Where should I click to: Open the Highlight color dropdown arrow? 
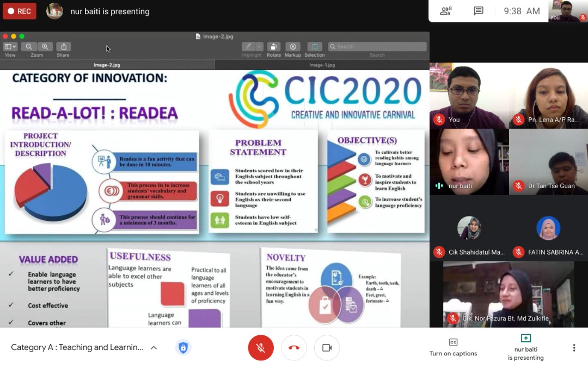pos(260,46)
